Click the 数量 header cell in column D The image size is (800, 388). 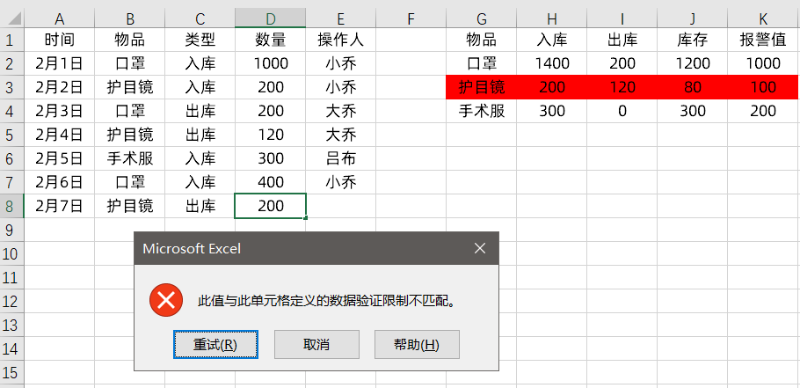point(270,40)
